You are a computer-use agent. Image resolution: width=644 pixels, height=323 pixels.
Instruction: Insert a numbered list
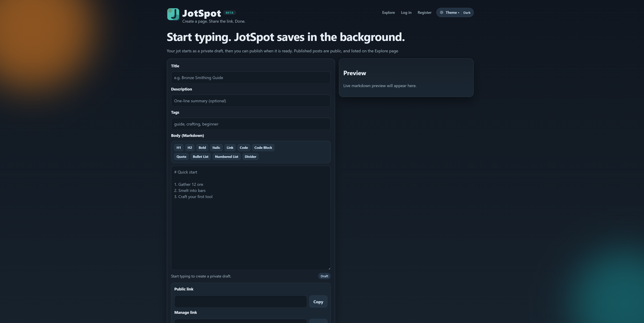pos(226,156)
